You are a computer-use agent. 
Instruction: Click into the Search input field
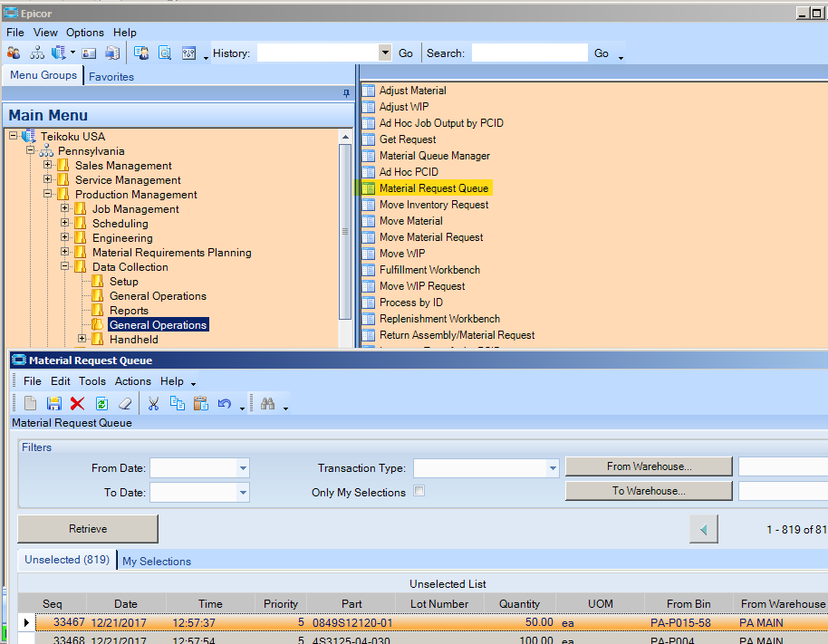click(x=530, y=53)
